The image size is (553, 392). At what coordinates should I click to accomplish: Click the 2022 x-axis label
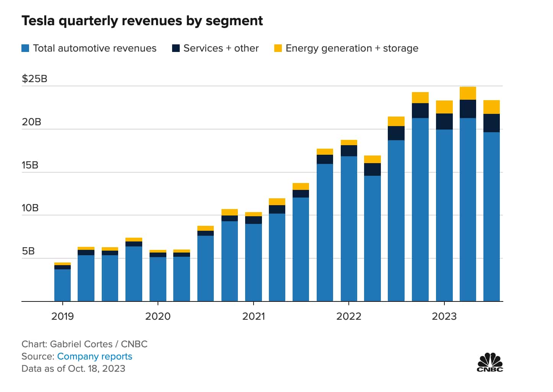(x=348, y=316)
